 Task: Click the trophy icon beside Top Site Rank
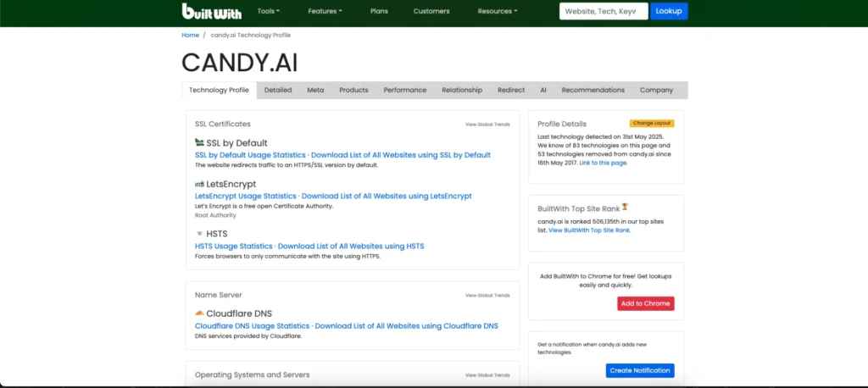pyautogui.click(x=625, y=207)
